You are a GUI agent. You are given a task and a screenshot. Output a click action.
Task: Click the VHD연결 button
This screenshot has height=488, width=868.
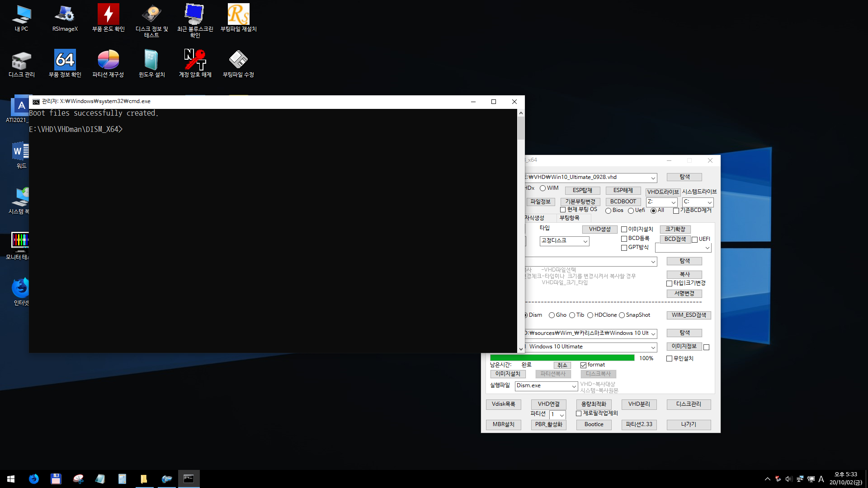(548, 404)
